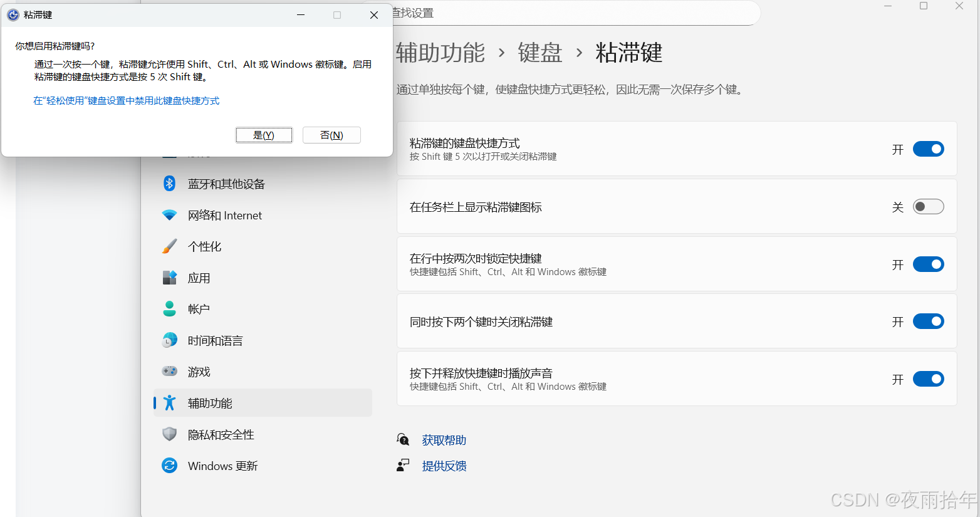Disable 按下并释放快捷键时播放声音 toggle

(x=929, y=379)
